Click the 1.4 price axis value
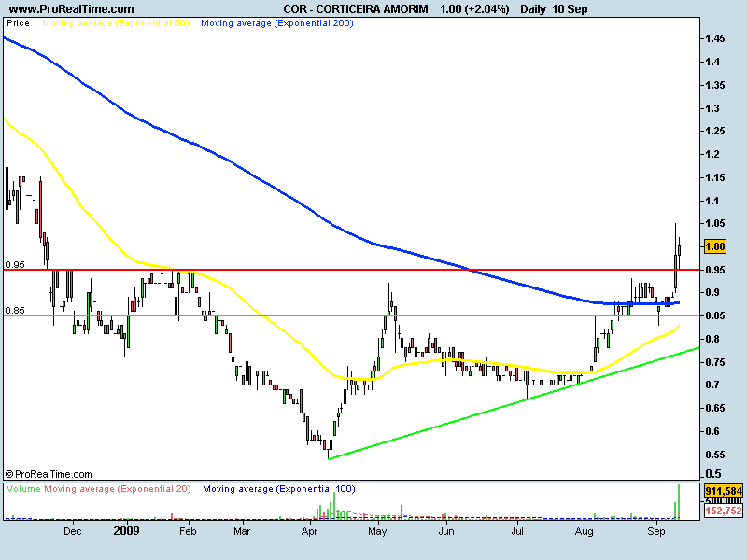Image resolution: width=747 pixels, height=560 pixels. [712, 62]
